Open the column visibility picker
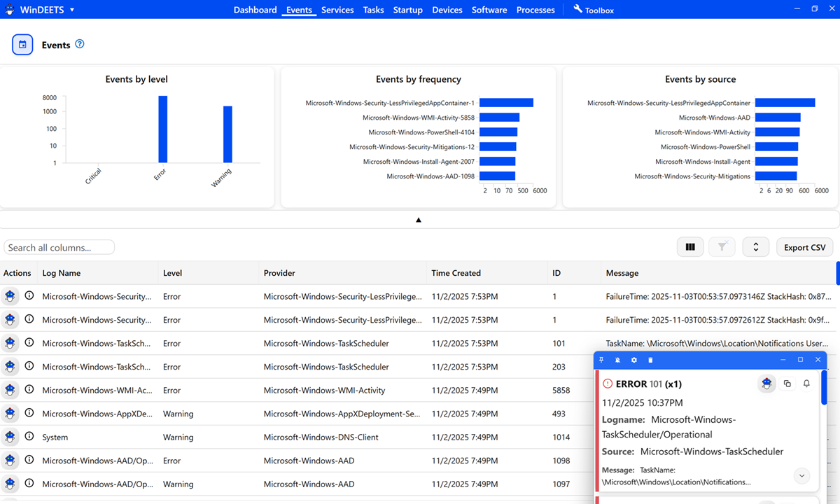This screenshot has height=504, width=840. [690, 246]
